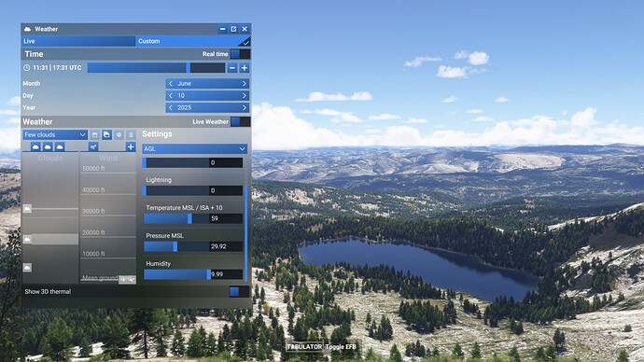Switch to the Live tab
The image size is (644, 362).
tap(78, 41)
